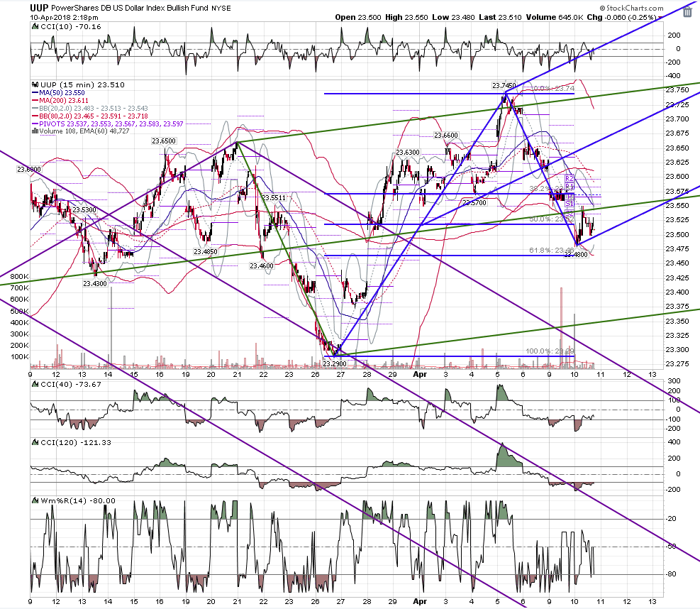The width and height of the screenshot is (700, 609).
Task: Click the 23.4600 price annotation
Action: click(x=262, y=266)
